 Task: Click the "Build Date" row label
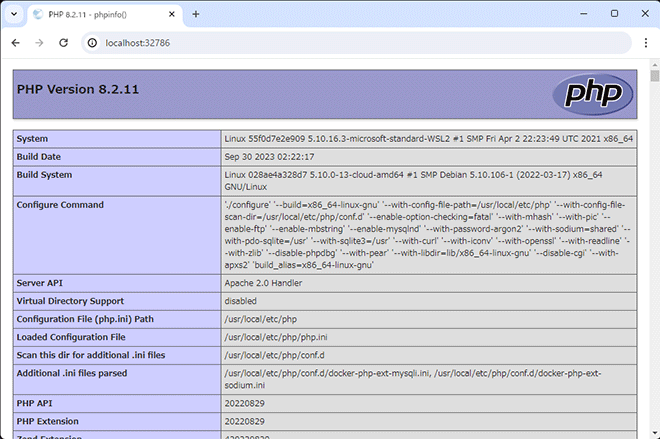click(39, 157)
